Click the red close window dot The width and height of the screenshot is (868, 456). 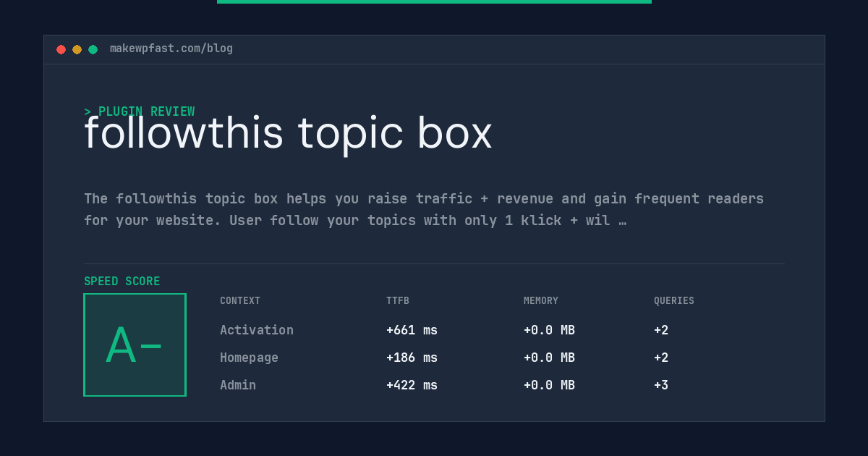tap(61, 49)
